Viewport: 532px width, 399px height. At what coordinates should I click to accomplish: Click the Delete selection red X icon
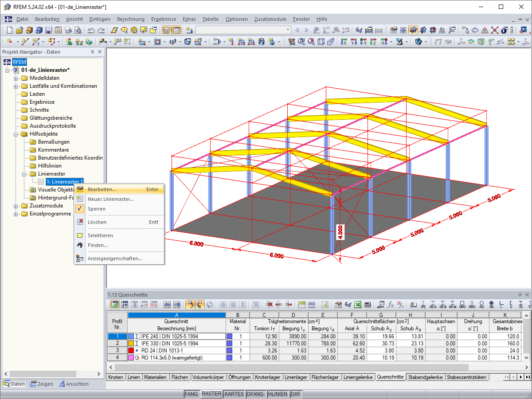pyautogui.click(x=494, y=30)
